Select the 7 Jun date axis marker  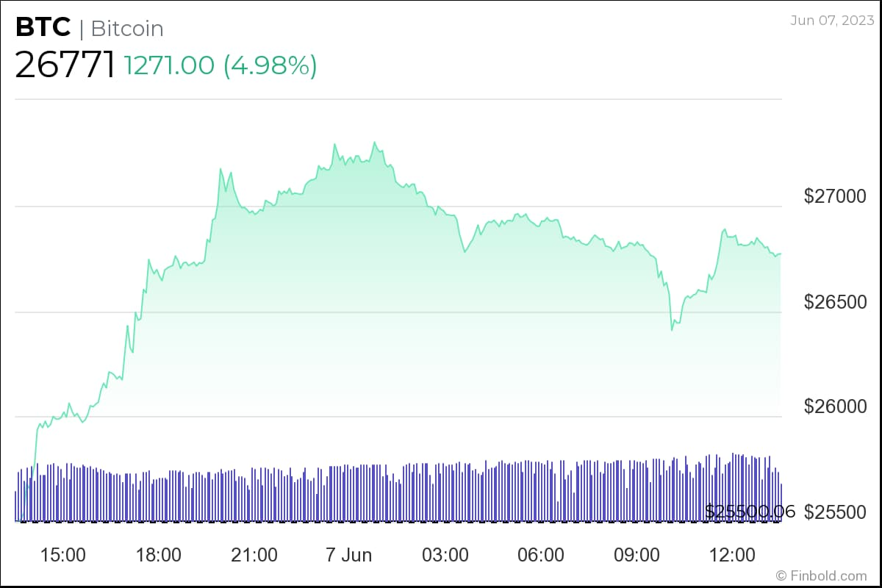(349, 554)
